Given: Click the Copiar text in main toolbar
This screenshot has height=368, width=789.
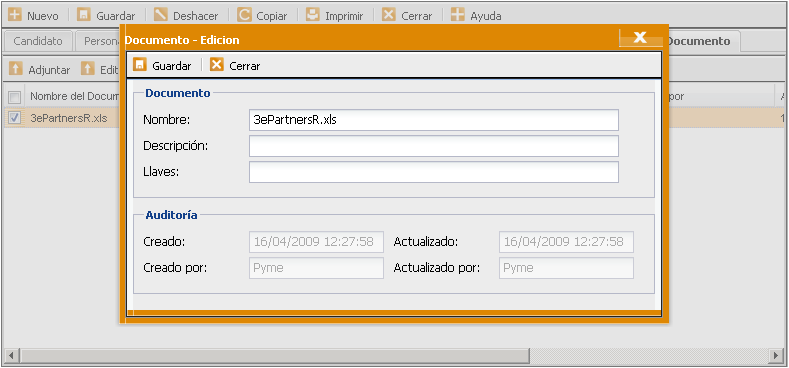Looking at the screenshot, I should point(272,16).
